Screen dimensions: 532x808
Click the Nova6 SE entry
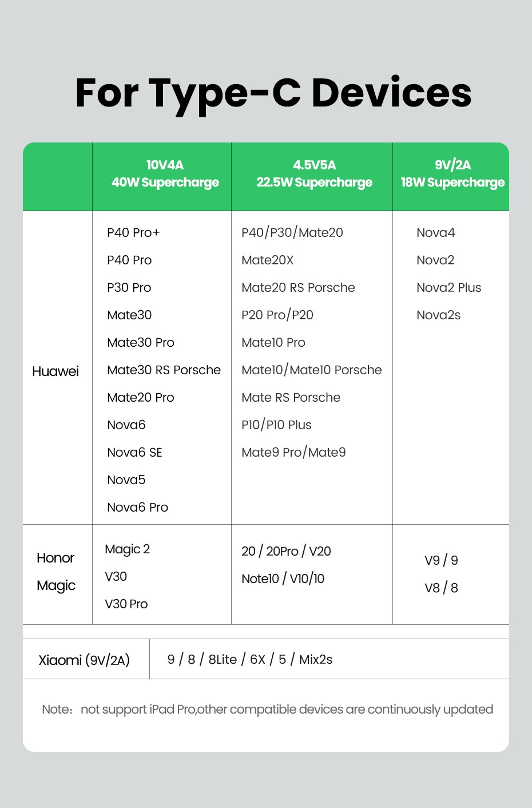134,452
